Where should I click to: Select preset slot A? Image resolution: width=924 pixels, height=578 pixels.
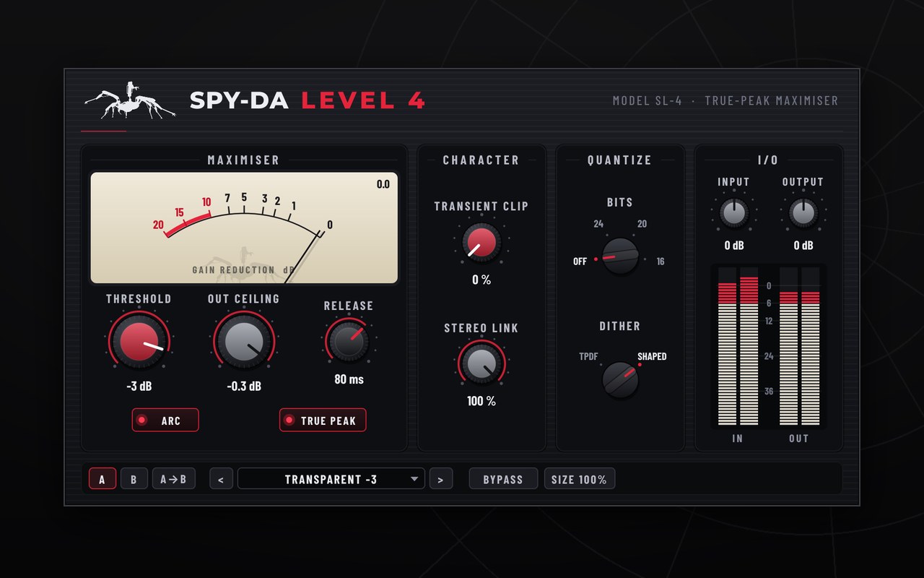(103, 479)
